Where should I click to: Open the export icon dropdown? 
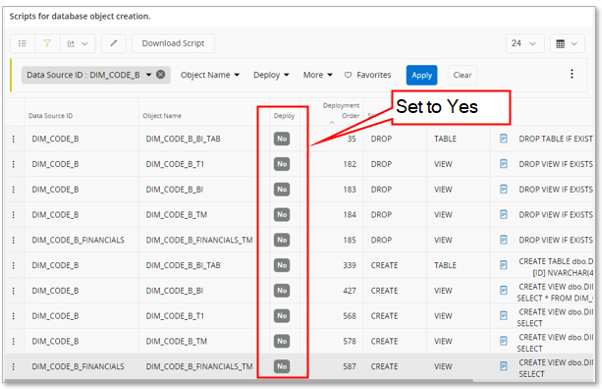pyautogui.click(x=78, y=43)
